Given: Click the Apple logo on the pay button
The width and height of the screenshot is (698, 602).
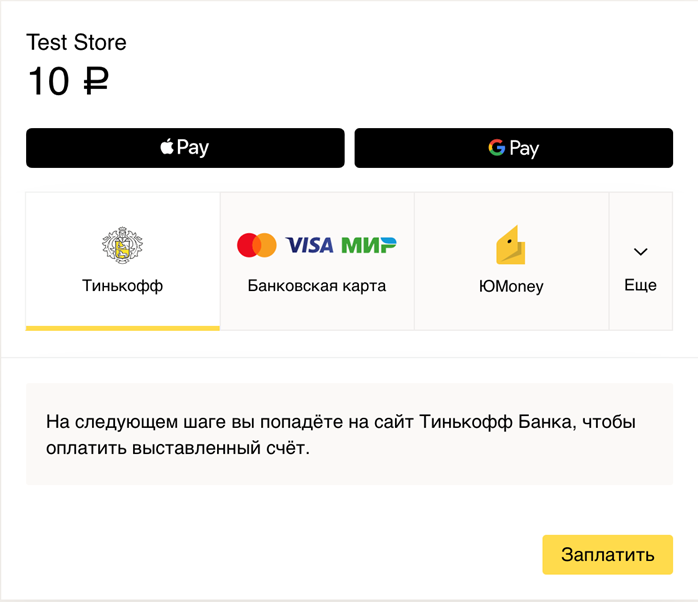Looking at the screenshot, I should coord(166,148).
